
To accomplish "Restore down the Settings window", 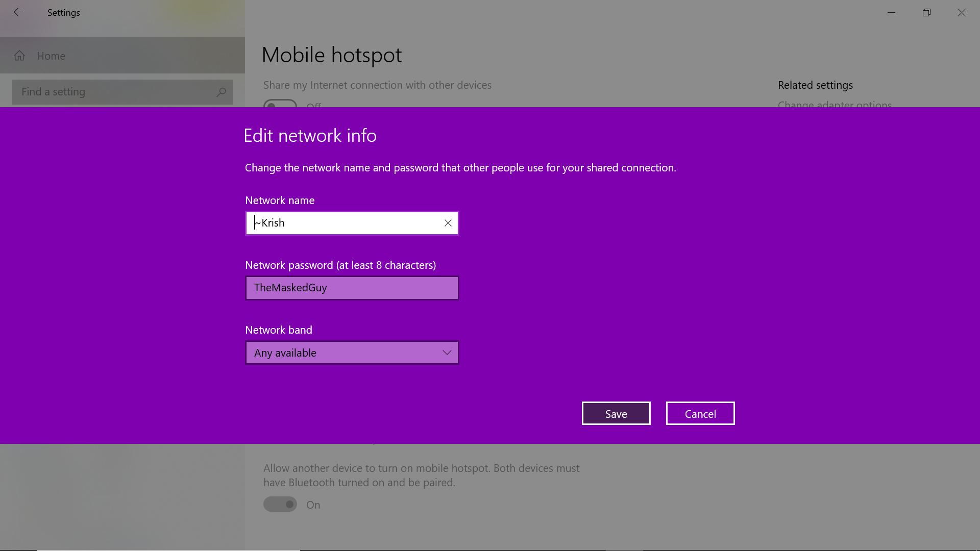I will (x=926, y=12).
